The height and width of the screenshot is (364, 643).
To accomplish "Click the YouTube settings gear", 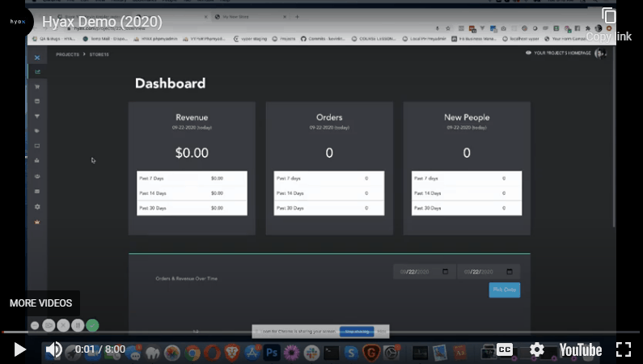I will tap(536, 349).
